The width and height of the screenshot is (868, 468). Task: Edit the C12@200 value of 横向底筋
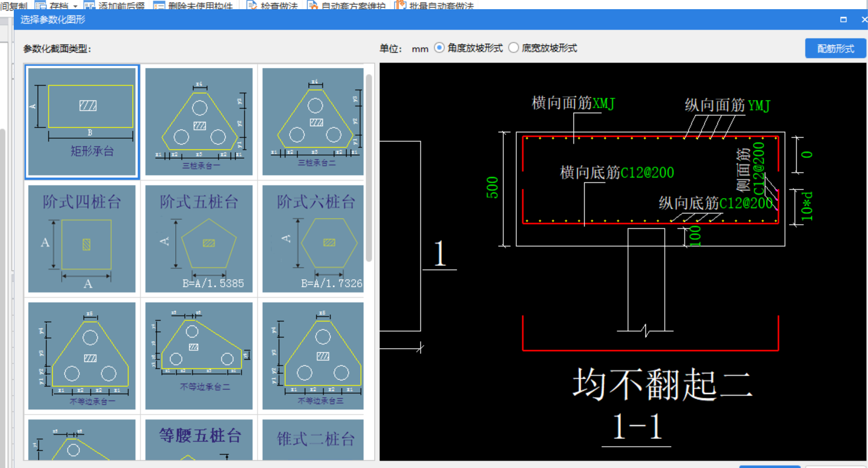coord(647,173)
